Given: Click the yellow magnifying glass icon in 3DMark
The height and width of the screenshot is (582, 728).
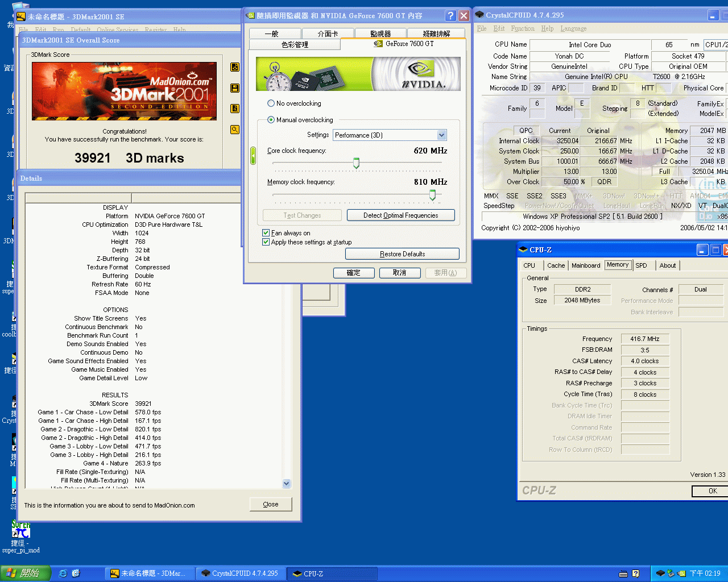Looking at the screenshot, I should [x=234, y=130].
